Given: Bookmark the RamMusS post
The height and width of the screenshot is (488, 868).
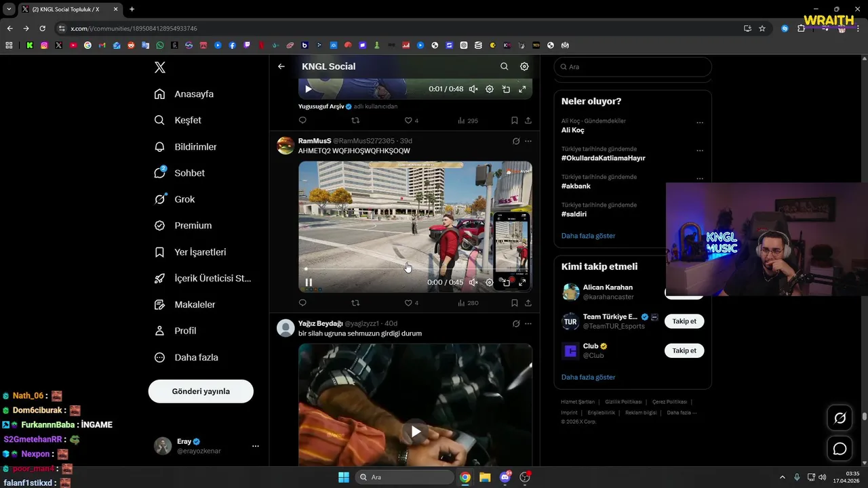Looking at the screenshot, I should [514, 303].
